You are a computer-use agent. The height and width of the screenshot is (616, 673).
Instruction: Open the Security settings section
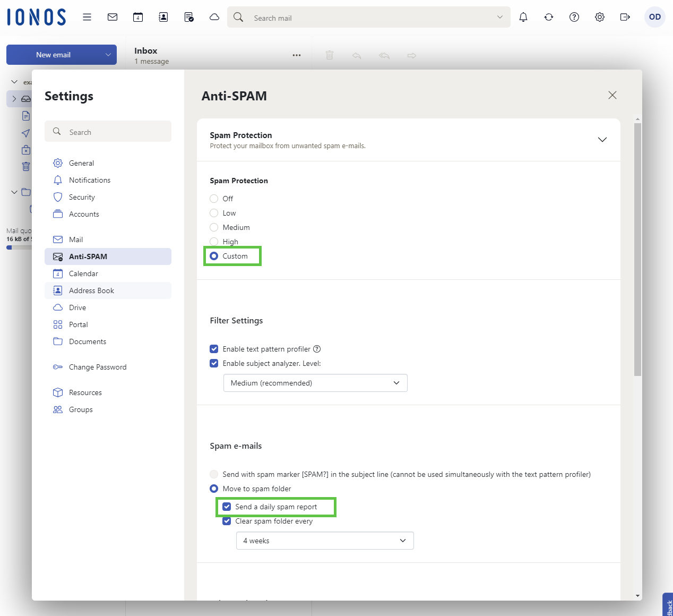(82, 197)
